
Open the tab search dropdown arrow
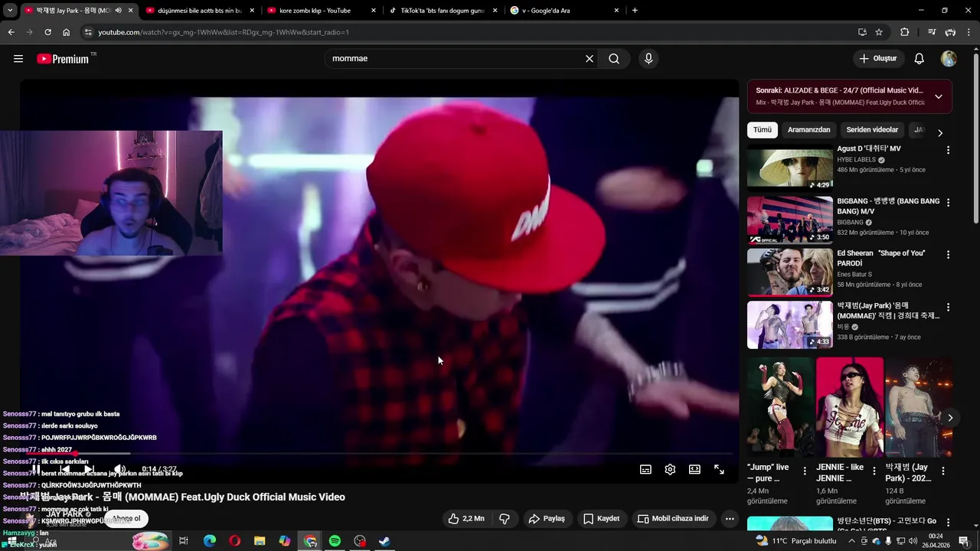point(10,11)
